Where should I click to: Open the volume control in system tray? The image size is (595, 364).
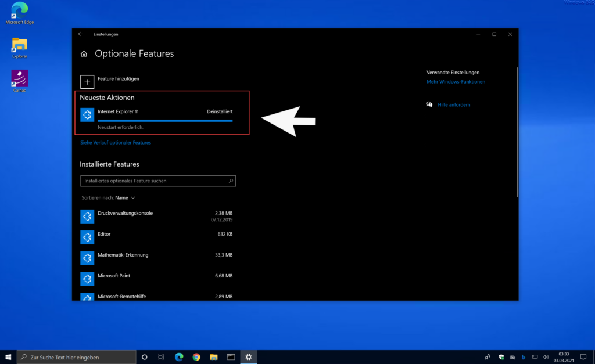(x=546, y=357)
